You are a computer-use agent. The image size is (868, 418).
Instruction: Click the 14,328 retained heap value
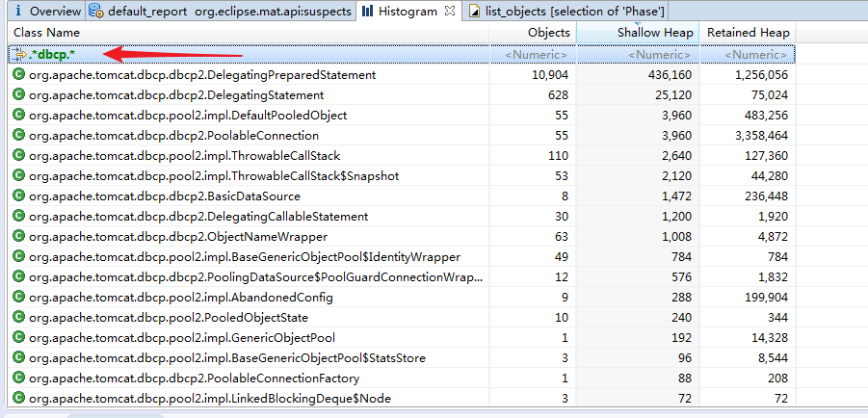coord(770,338)
